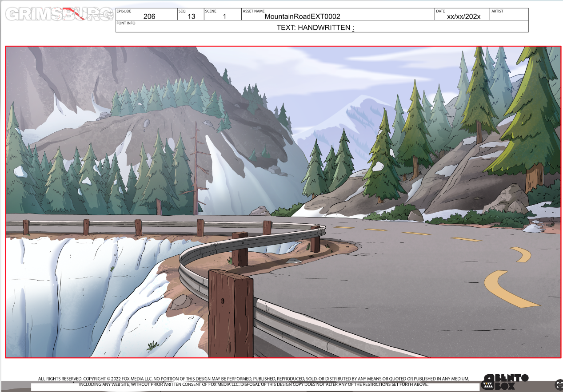Click the SEQ value 13
Screen dimensions: 563x392
(192, 16)
